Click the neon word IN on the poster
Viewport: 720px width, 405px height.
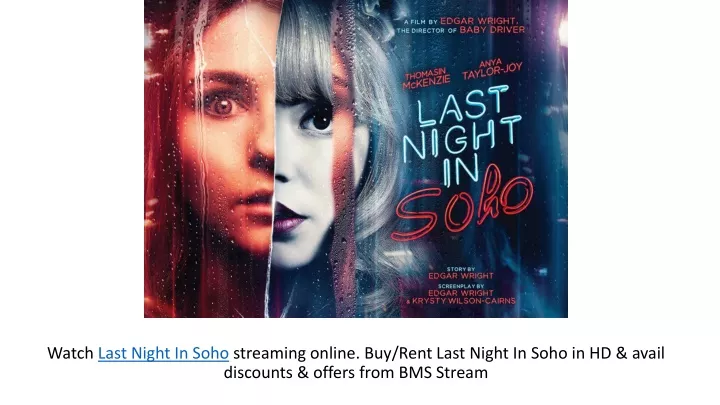coord(461,169)
